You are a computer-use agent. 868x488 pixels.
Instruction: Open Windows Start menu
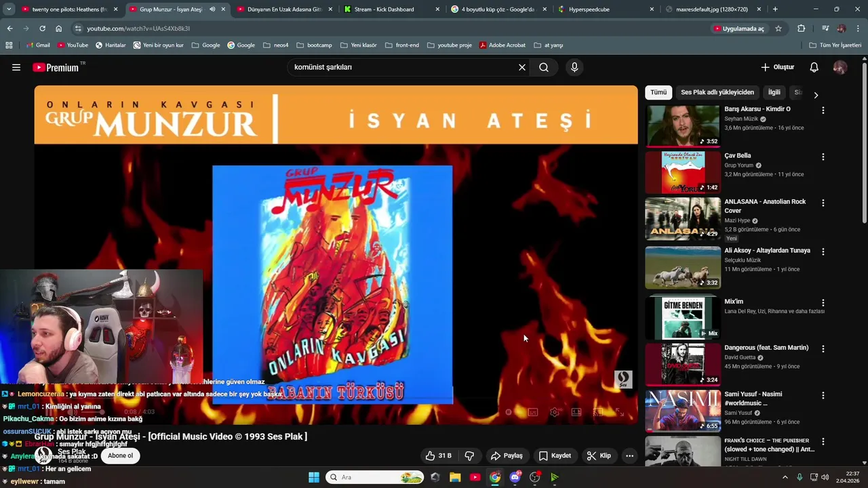(314, 477)
